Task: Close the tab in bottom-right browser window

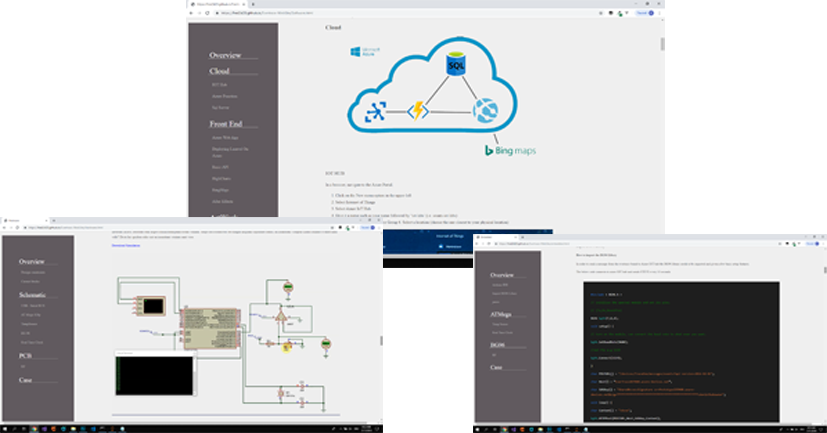Action: tap(515, 237)
